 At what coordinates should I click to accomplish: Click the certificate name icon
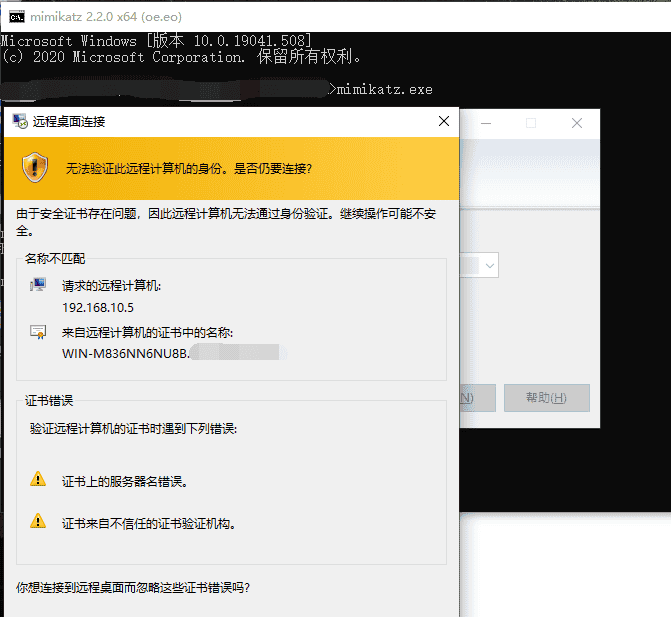(x=38, y=332)
